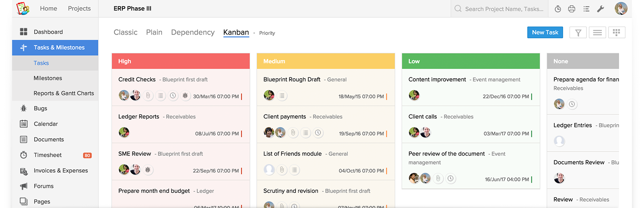Viewport: 644px width, 208px height.
Task: Open the Bugs section in the sidebar
Action: point(40,108)
